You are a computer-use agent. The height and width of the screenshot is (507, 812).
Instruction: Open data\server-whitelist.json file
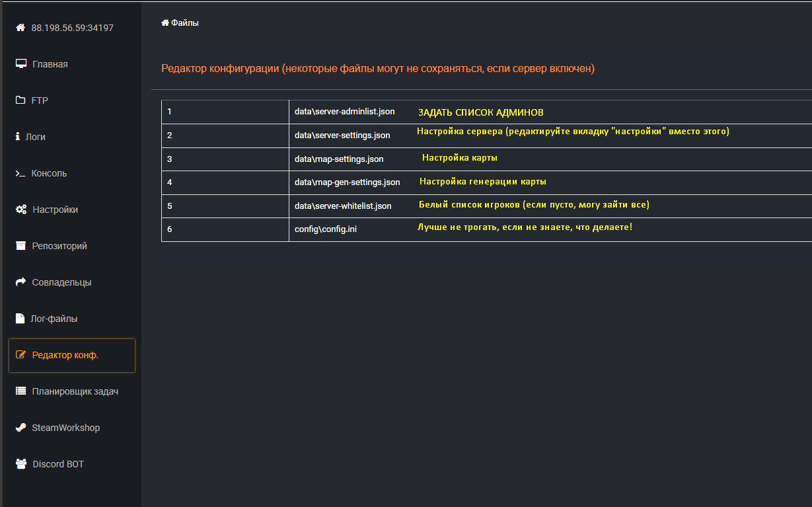pos(343,206)
